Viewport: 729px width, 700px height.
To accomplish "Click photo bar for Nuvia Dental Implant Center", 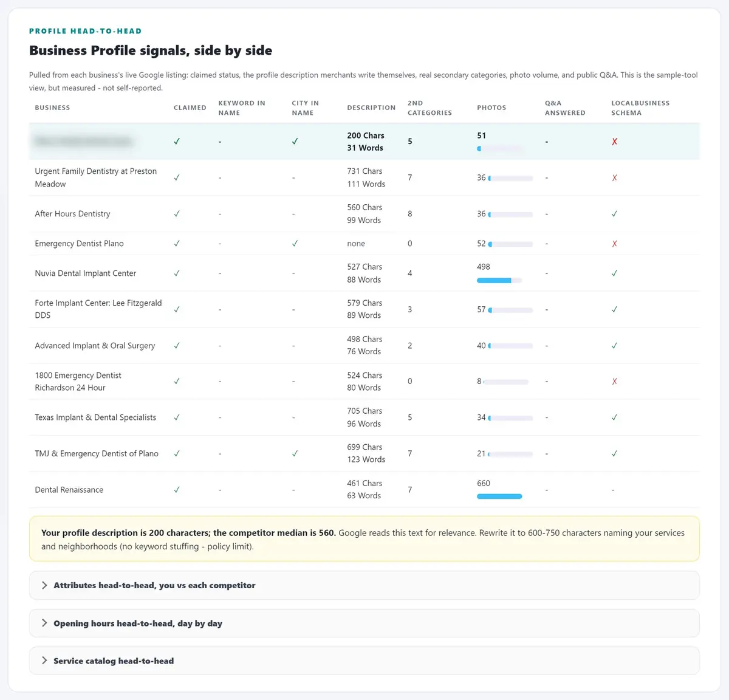I will pyautogui.click(x=499, y=281).
